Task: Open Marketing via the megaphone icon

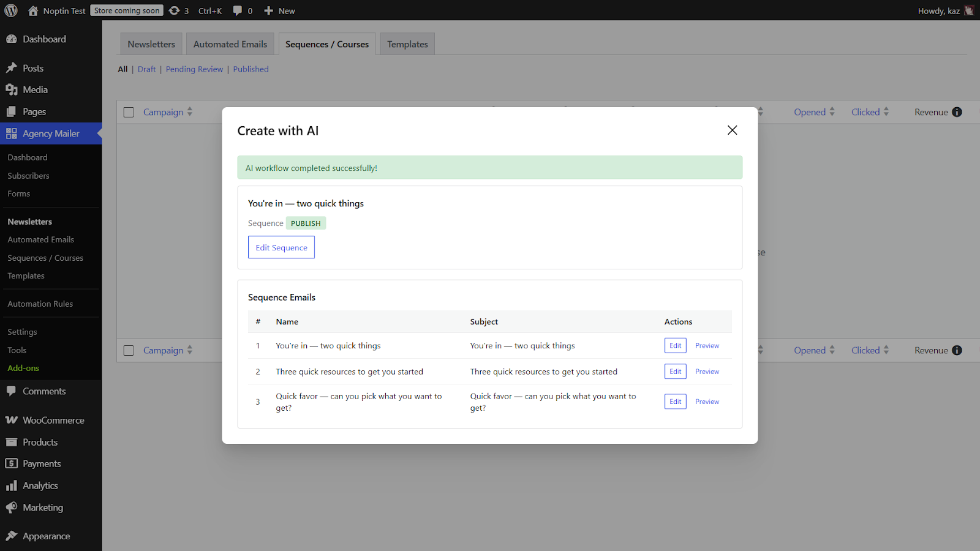Action: (x=12, y=507)
